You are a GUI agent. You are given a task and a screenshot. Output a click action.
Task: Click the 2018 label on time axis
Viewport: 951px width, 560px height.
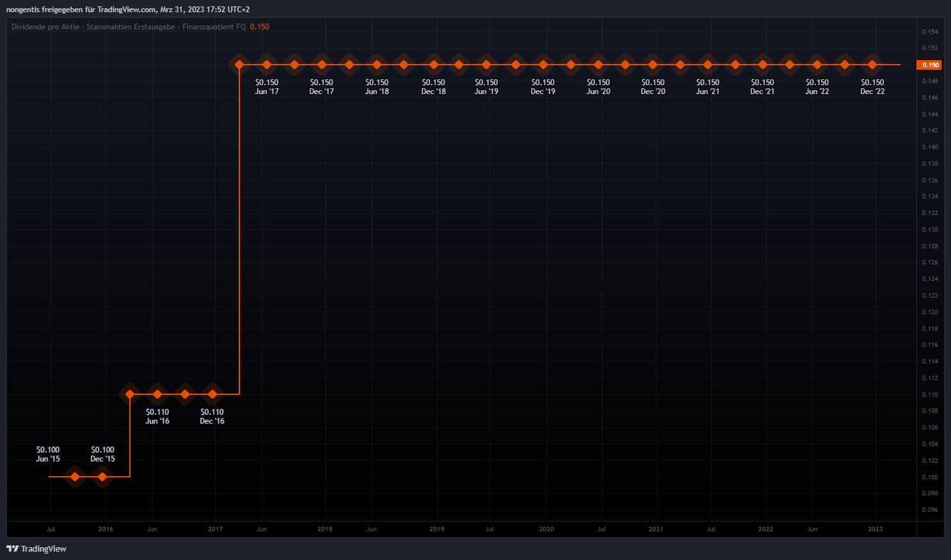coord(325,529)
